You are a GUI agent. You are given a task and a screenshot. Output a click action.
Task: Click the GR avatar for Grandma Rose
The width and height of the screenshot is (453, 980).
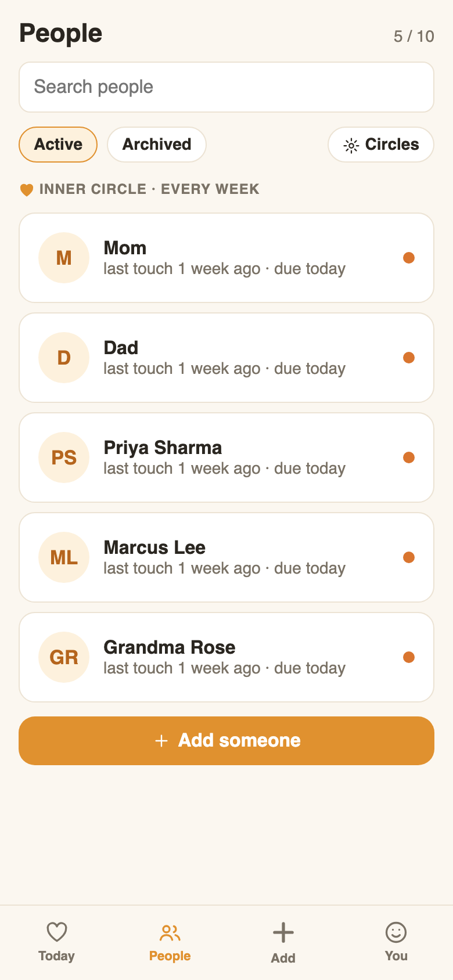click(64, 657)
